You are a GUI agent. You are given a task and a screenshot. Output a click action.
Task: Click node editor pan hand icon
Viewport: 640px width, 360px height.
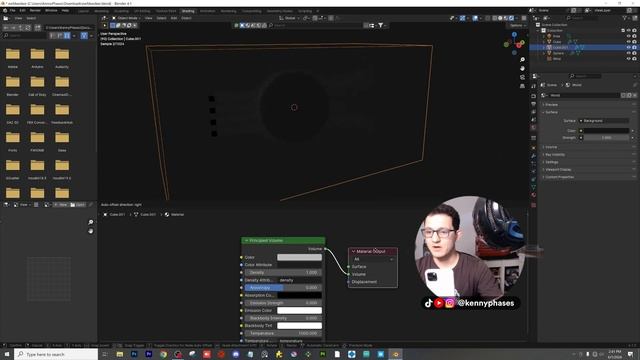click(x=91, y=231)
